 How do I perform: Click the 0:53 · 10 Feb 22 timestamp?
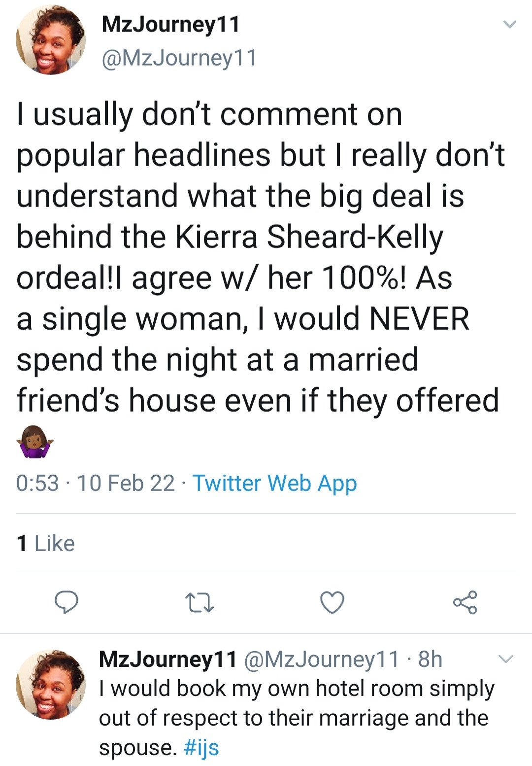click(x=95, y=483)
